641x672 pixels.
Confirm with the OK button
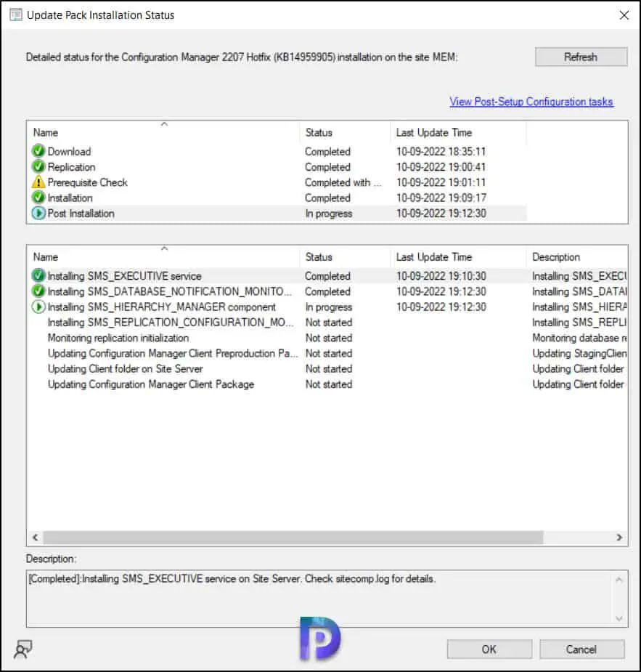(489, 649)
